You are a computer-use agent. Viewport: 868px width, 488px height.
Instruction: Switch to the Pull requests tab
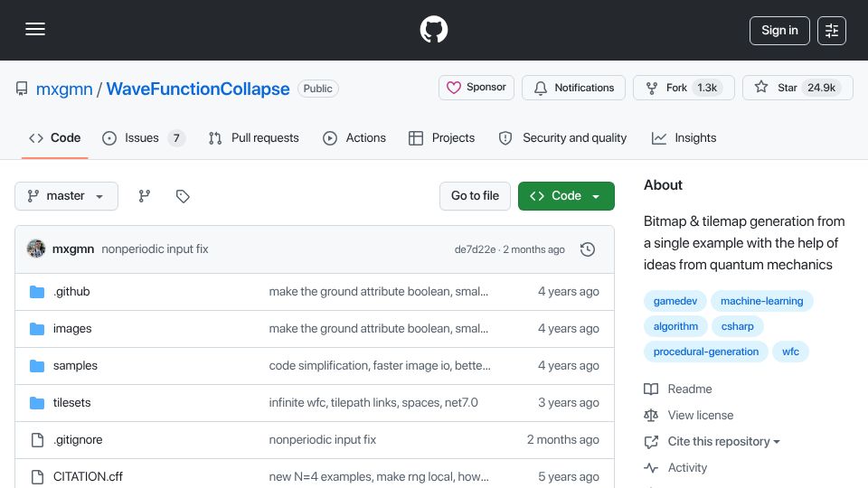point(253,137)
